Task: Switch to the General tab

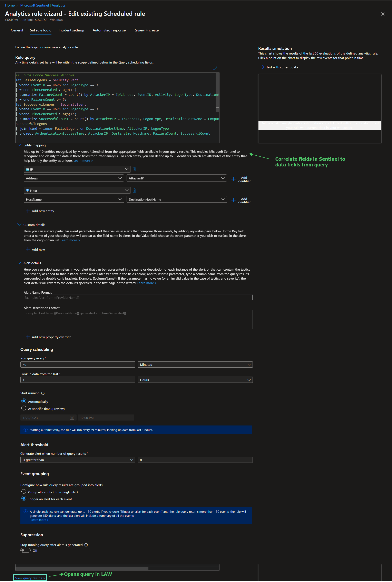Action: pyautogui.click(x=17, y=30)
